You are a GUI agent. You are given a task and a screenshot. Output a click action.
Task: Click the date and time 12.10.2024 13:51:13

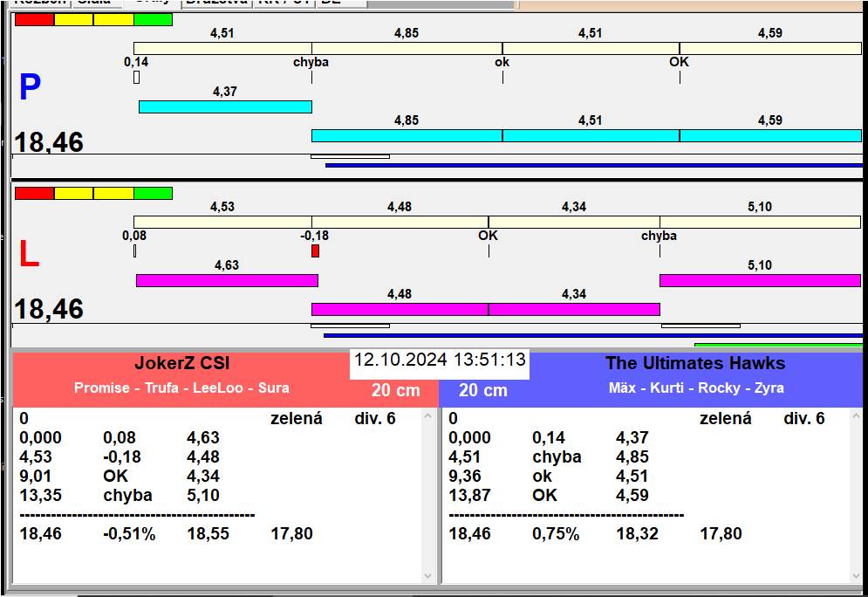[440, 360]
